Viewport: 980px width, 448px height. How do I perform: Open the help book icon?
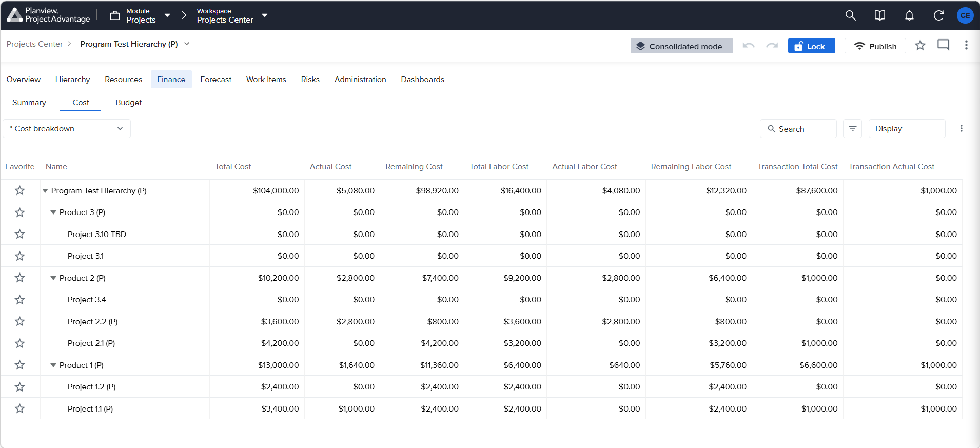point(879,15)
